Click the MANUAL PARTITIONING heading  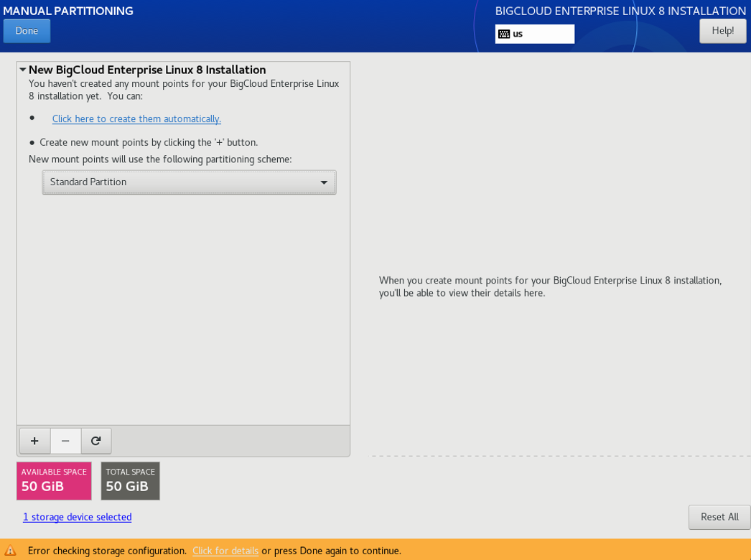(x=68, y=11)
